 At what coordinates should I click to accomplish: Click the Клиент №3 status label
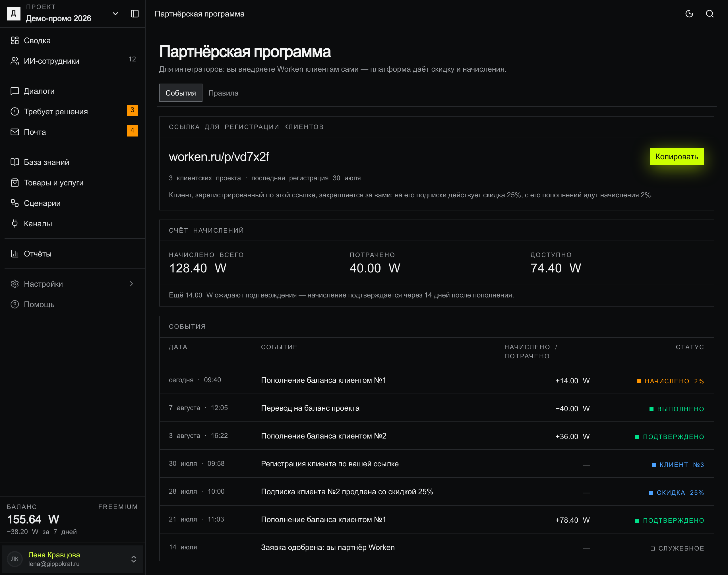[x=678, y=465]
